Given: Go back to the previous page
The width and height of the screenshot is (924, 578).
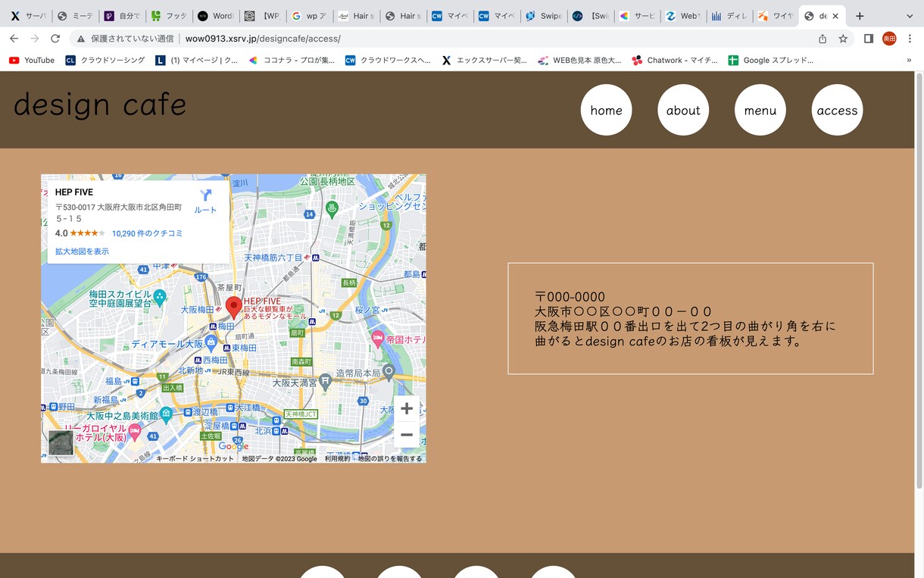Looking at the screenshot, I should click(14, 39).
